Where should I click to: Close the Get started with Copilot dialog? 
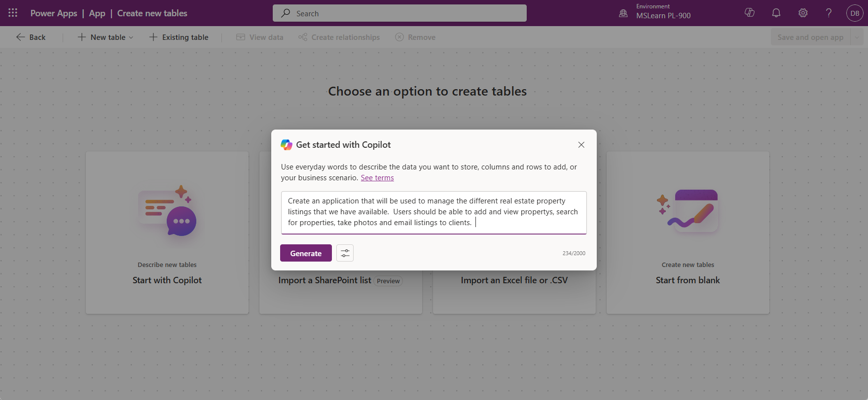coord(581,145)
